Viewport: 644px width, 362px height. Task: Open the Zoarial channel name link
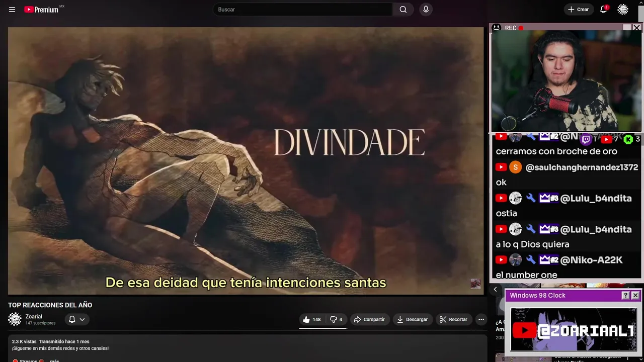pyautogui.click(x=34, y=317)
